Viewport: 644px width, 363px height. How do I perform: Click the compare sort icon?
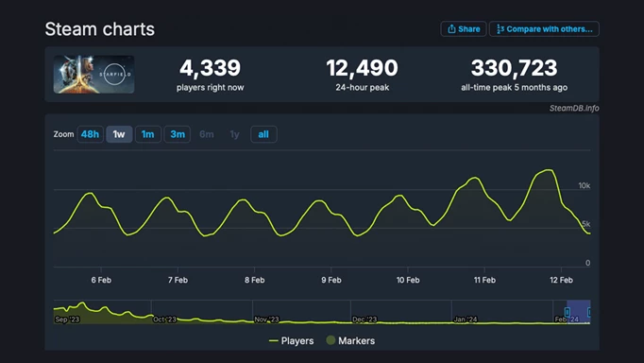[x=500, y=28]
